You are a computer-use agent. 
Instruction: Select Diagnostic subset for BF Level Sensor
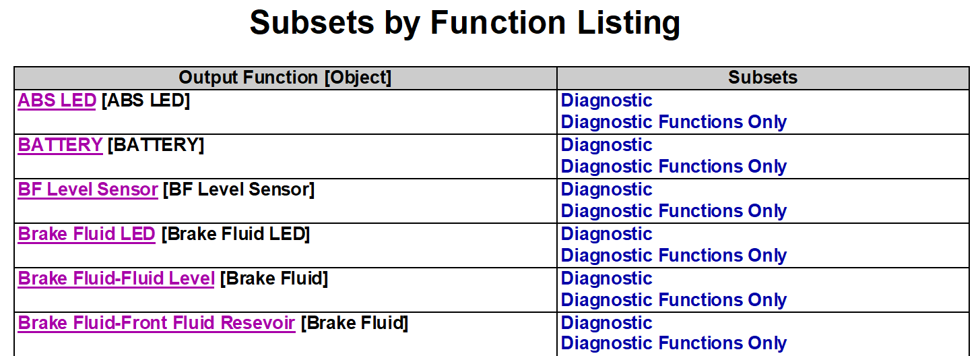tap(607, 189)
